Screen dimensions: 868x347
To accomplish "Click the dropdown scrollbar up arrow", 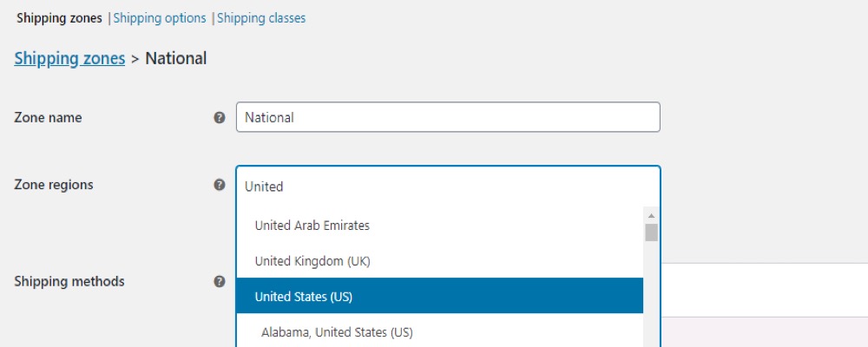I will tap(652, 216).
